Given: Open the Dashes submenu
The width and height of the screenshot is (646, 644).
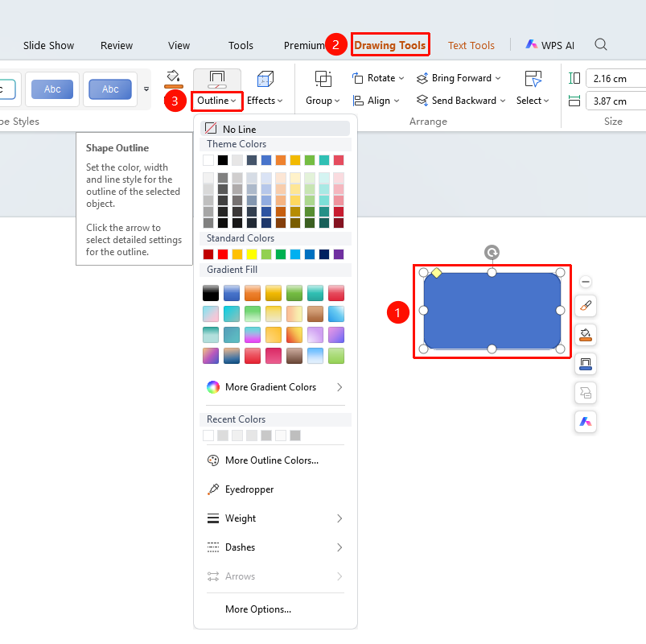Looking at the screenshot, I should click(x=275, y=547).
